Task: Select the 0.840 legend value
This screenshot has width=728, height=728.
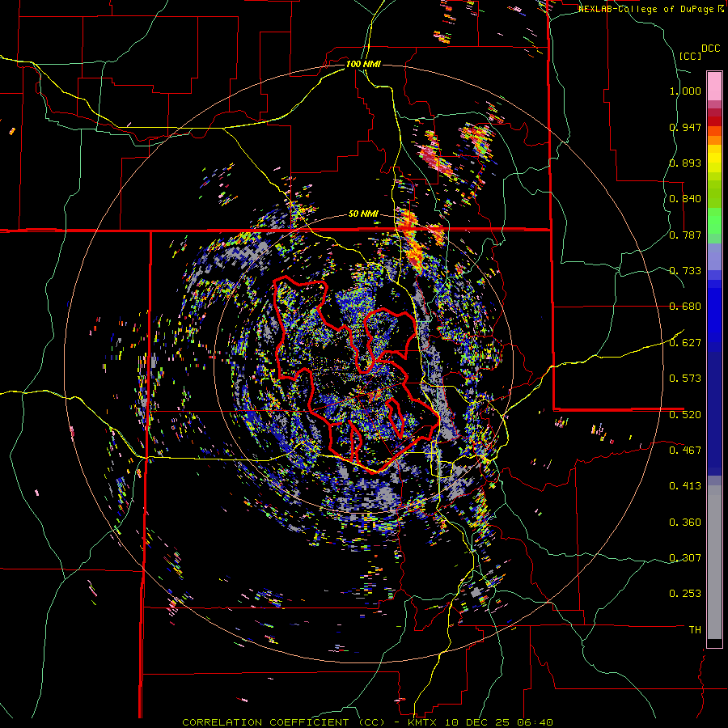Action: tap(685, 199)
